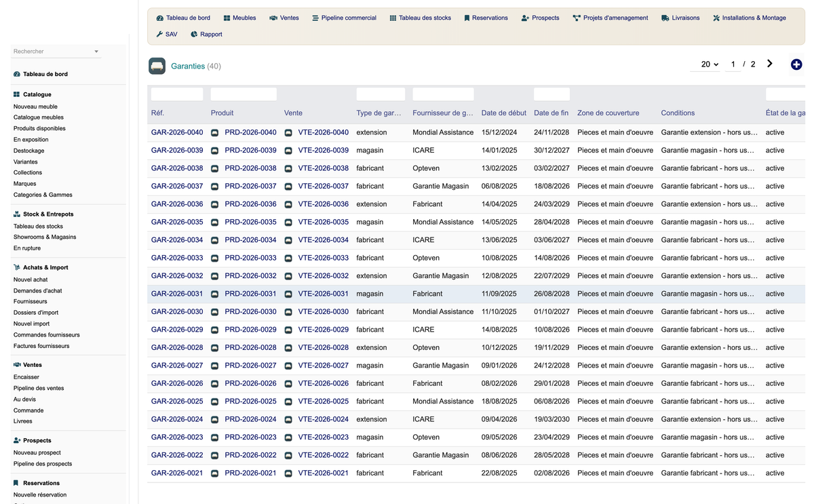Viewport: 814px width, 504px height.
Task: Open Pipeline des ventes in sidebar
Action: (x=39, y=388)
